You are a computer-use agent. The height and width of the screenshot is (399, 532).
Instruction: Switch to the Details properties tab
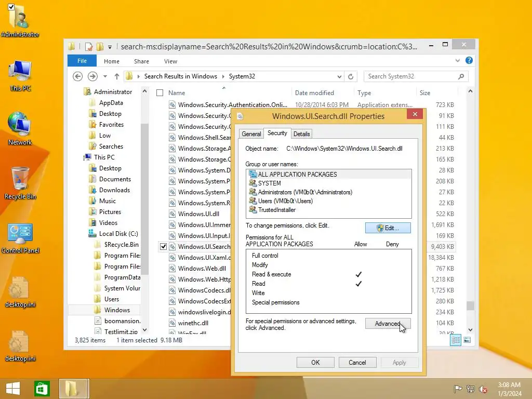(302, 134)
